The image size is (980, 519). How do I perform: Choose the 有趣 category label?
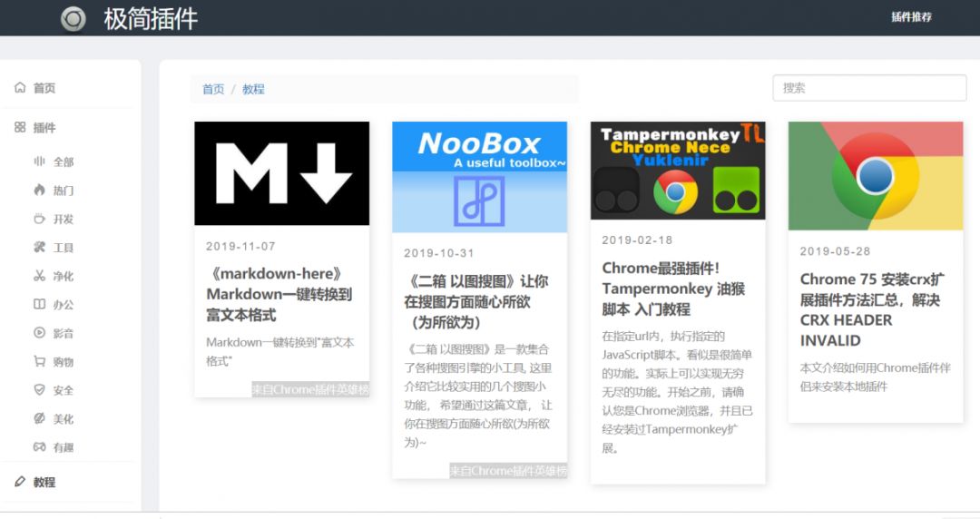tap(64, 447)
